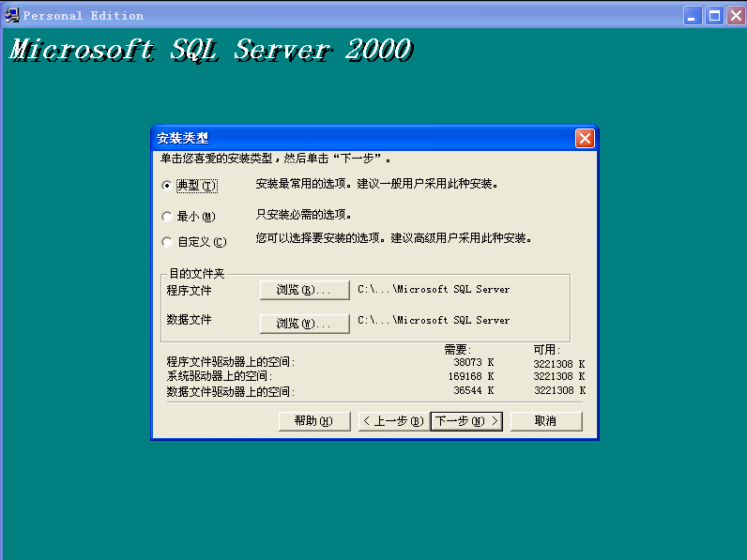Click the required space value 36544 K
The image size is (747, 560).
(x=474, y=390)
